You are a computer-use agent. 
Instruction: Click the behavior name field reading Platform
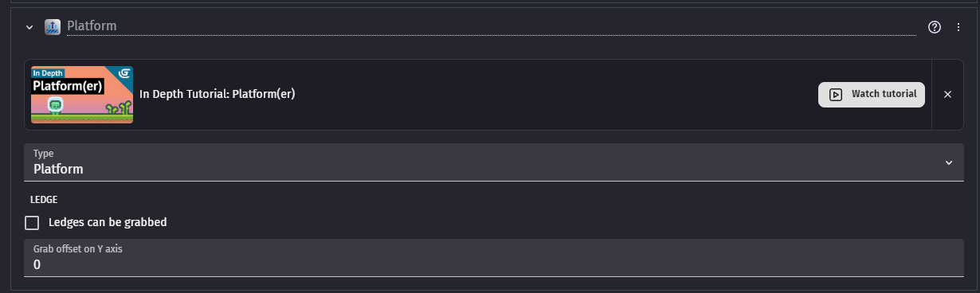(492, 26)
